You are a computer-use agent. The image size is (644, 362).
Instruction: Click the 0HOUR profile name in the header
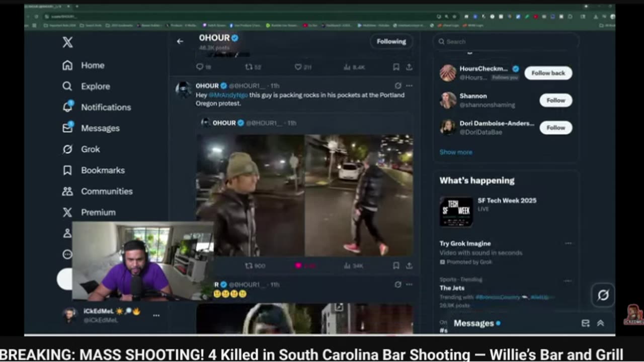pyautogui.click(x=214, y=38)
